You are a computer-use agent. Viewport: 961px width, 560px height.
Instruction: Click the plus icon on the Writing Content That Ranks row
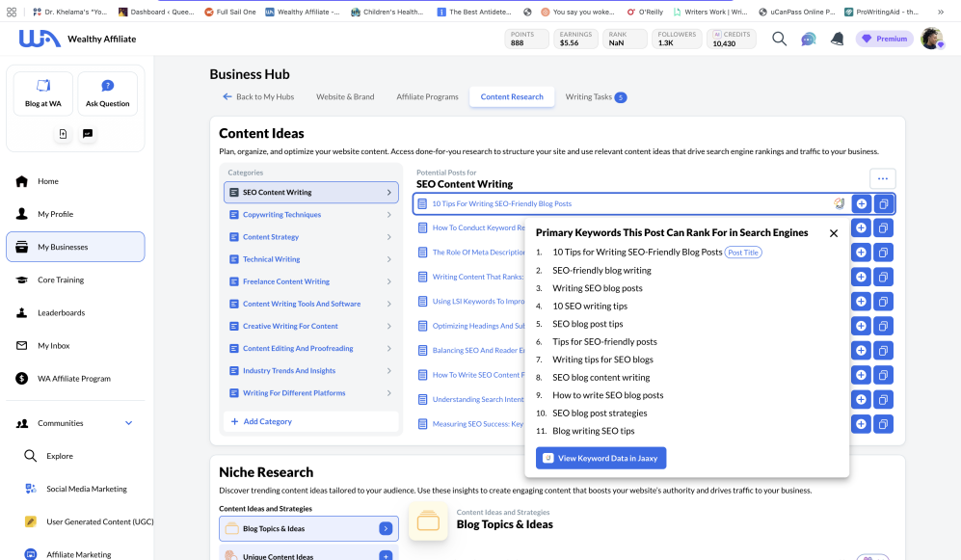[x=861, y=277]
